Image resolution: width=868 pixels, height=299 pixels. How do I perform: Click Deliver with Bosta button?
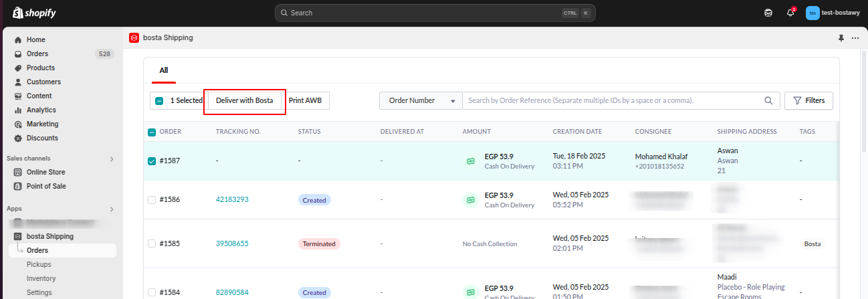point(245,100)
